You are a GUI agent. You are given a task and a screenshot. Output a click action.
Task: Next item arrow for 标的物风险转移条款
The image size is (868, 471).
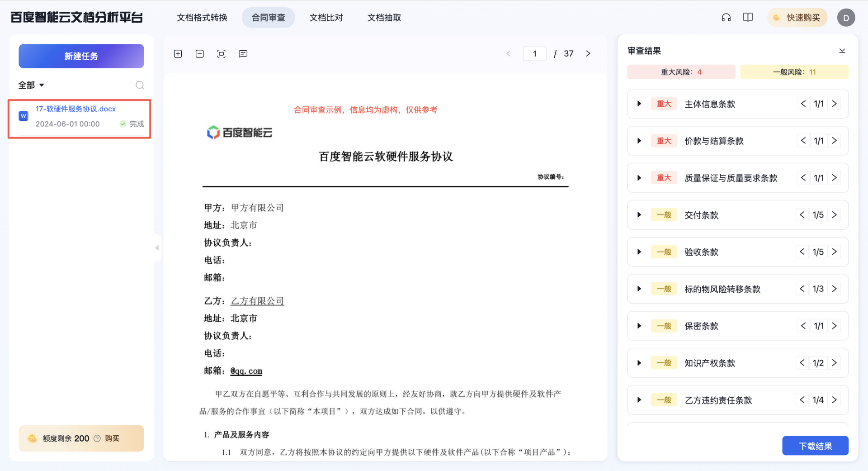click(835, 289)
